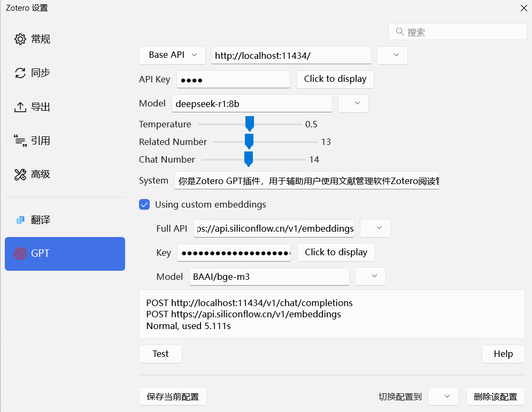Click the embeddings Key password field

coord(234,253)
